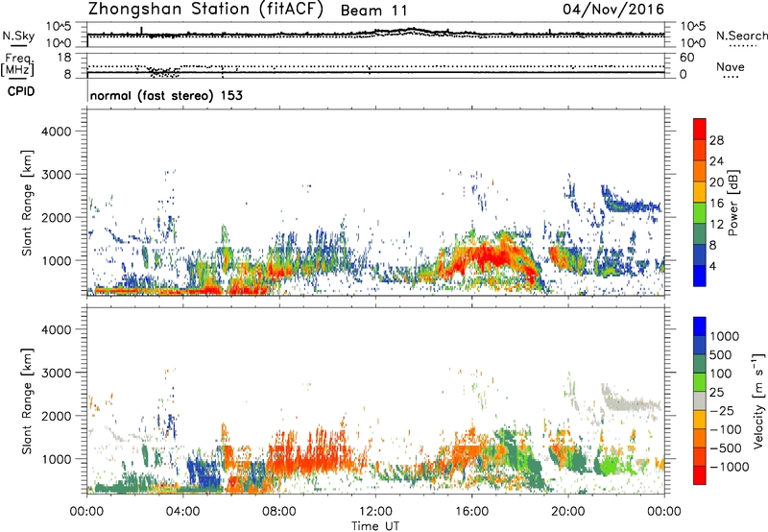Click the gray echo band near 22:00 at 2200 km
This screenshot has height=532, width=768.
(632, 402)
